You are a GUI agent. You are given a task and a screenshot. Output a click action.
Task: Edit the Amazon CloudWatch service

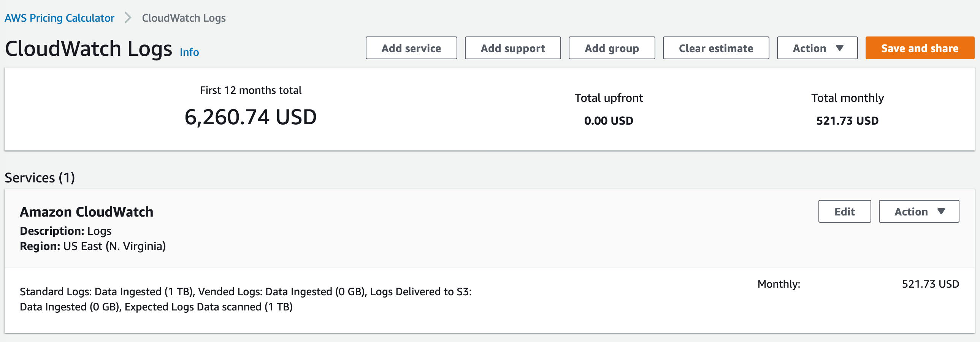pyautogui.click(x=845, y=212)
